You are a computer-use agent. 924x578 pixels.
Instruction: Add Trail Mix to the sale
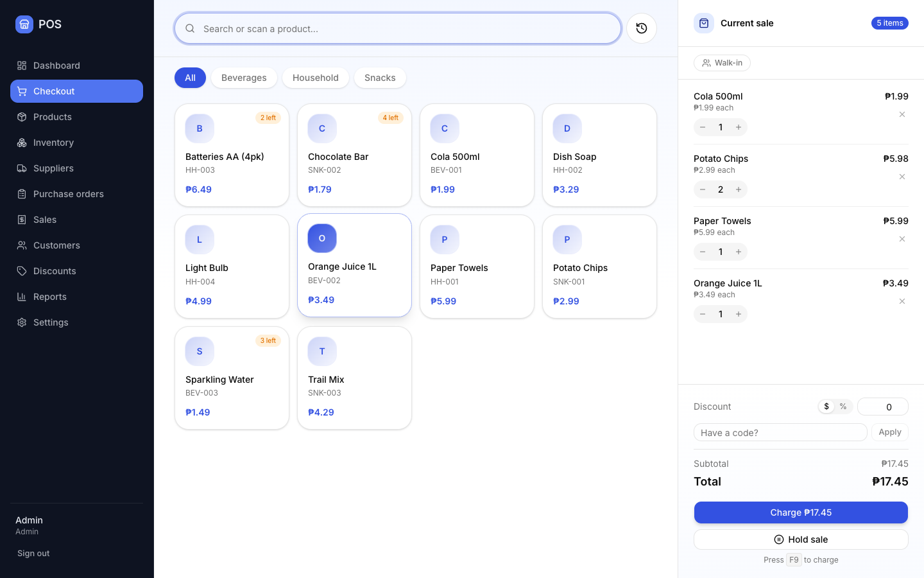click(354, 378)
